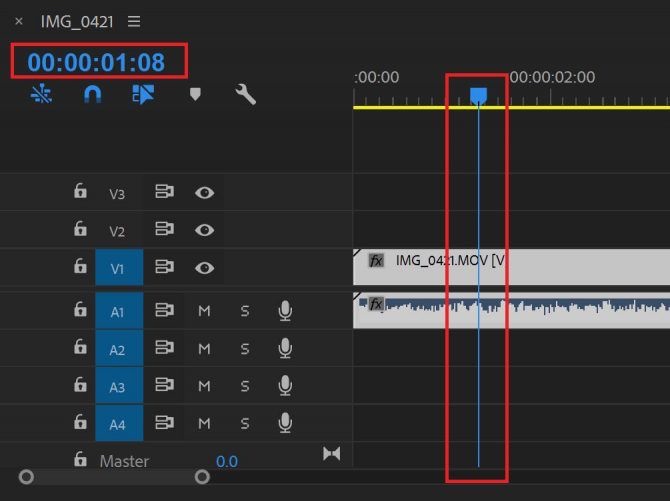The width and height of the screenshot is (670, 501).
Task: Close the IMG_0421 sequence tab
Action: pyautogui.click(x=18, y=21)
